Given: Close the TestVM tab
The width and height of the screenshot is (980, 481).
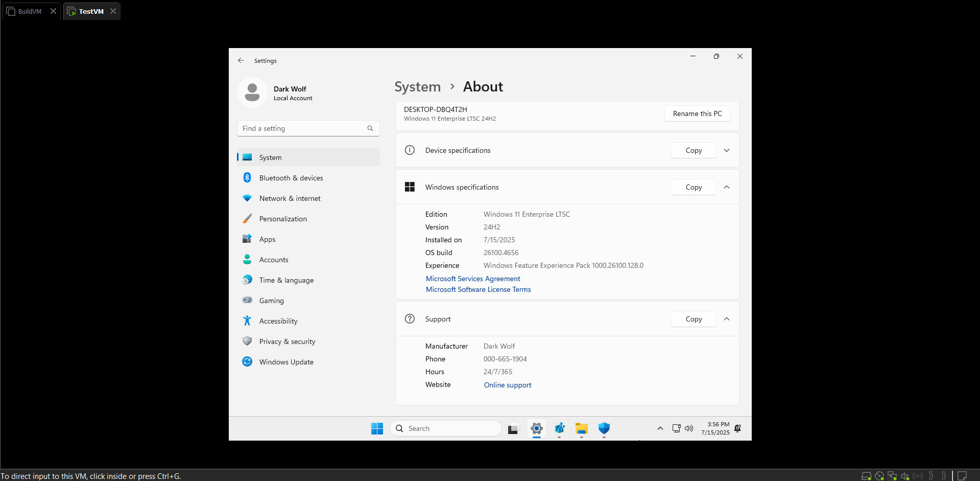Looking at the screenshot, I should tap(113, 11).
